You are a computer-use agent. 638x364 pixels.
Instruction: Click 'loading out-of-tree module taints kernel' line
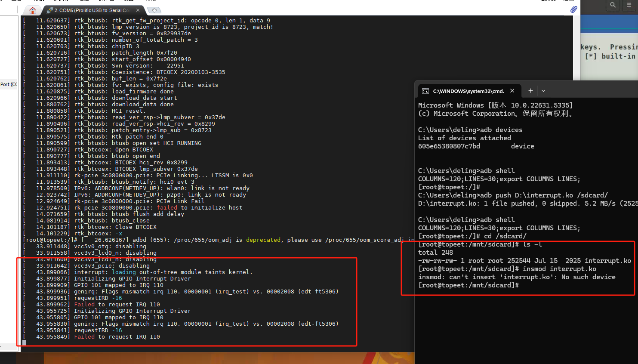pyautogui.click(x=138, y=272)
